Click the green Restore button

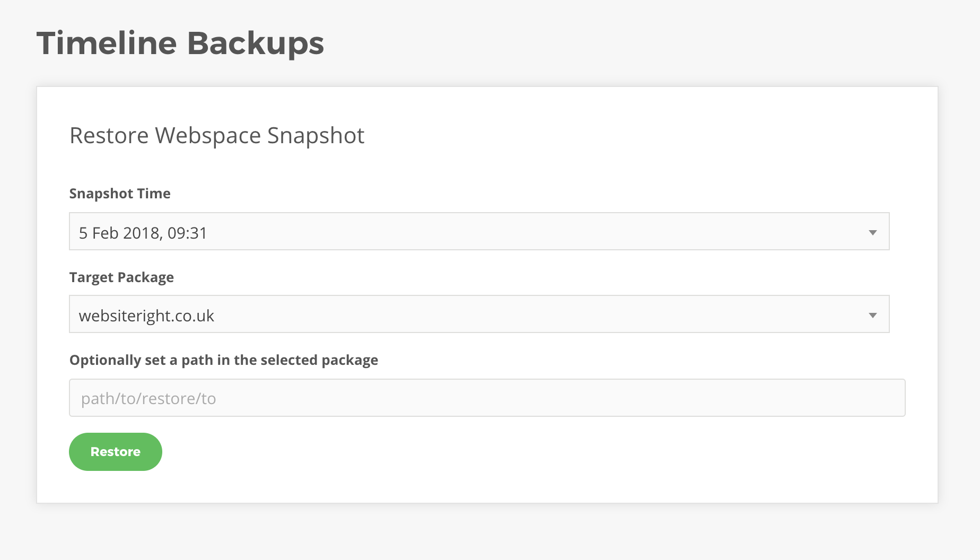tap(116, 452)
